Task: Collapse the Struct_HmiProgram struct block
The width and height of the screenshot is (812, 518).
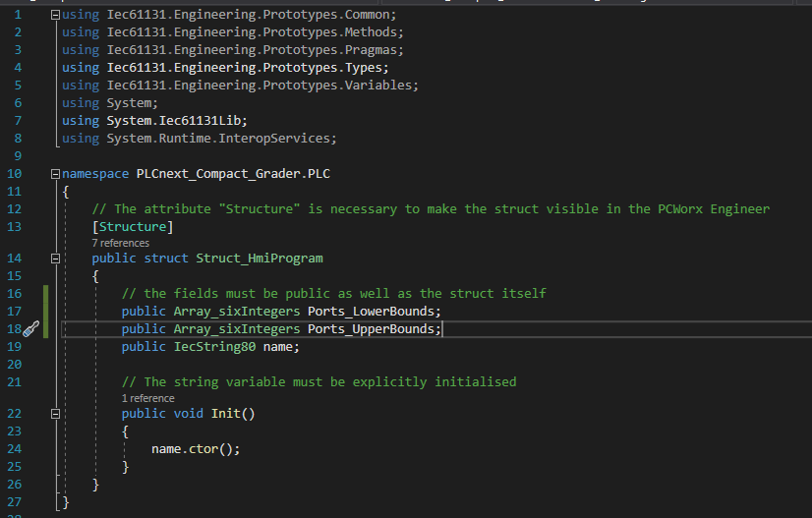Action: pos(55,259)
